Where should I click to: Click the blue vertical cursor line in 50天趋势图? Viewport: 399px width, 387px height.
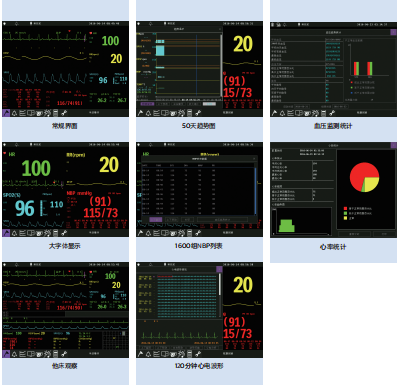coord(196,65)
